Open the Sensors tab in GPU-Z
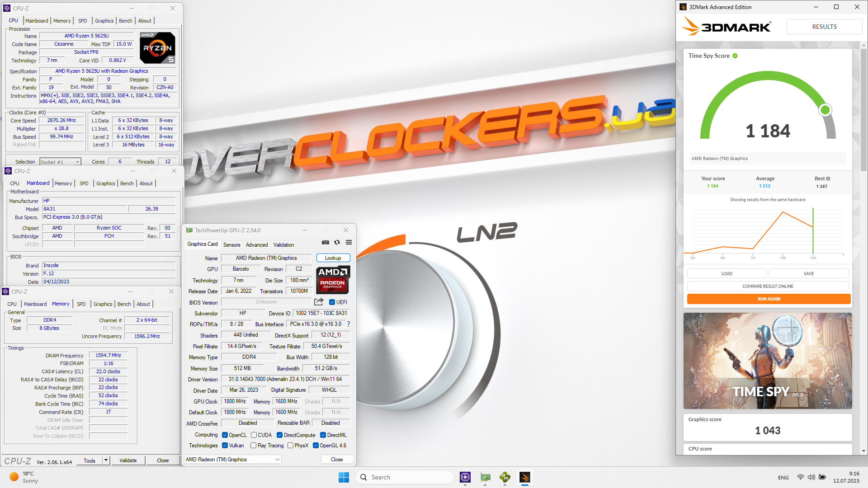This screenshot has width=868, height=488. tap(232, 245)
